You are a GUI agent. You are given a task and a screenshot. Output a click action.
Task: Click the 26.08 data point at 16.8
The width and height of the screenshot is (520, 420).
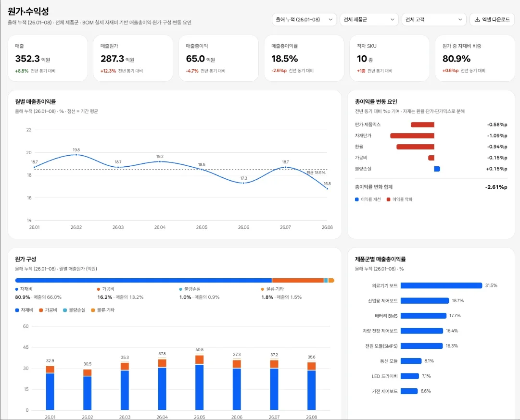click(327, 188)
